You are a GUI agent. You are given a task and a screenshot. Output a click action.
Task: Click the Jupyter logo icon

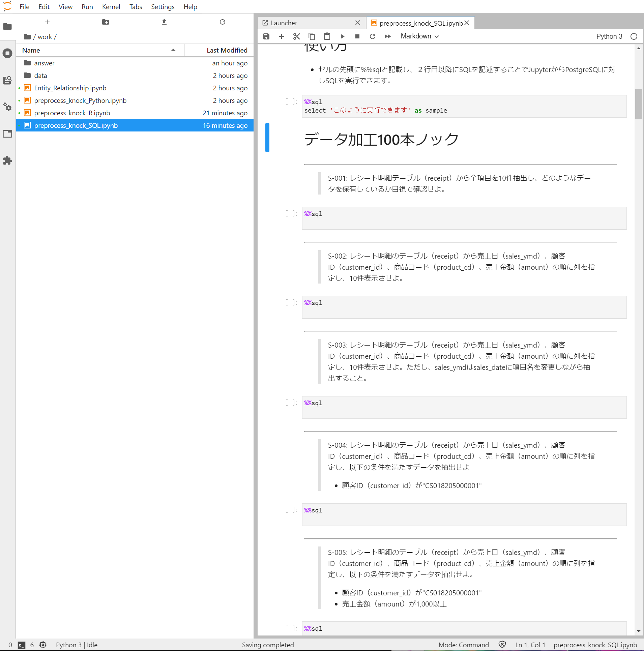(7, 6)
